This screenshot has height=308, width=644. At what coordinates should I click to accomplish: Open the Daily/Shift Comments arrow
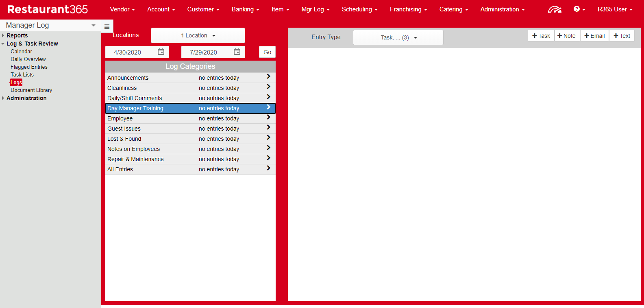[x=268, y=97]
